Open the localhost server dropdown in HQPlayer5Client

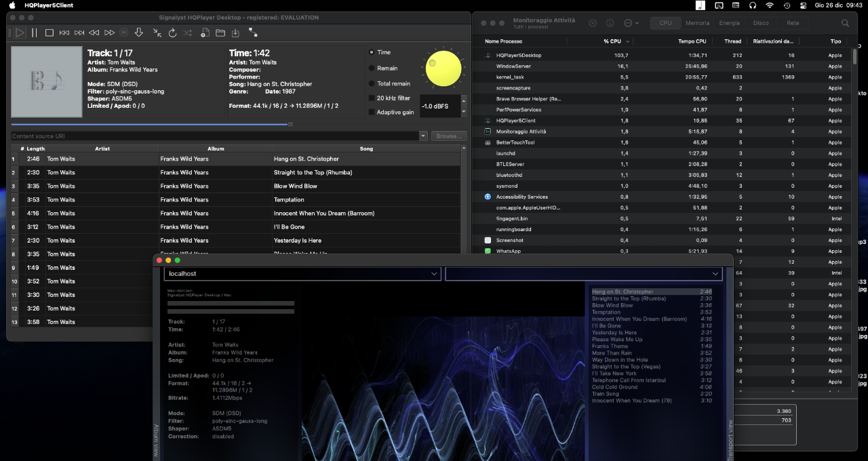coord(302,274)
